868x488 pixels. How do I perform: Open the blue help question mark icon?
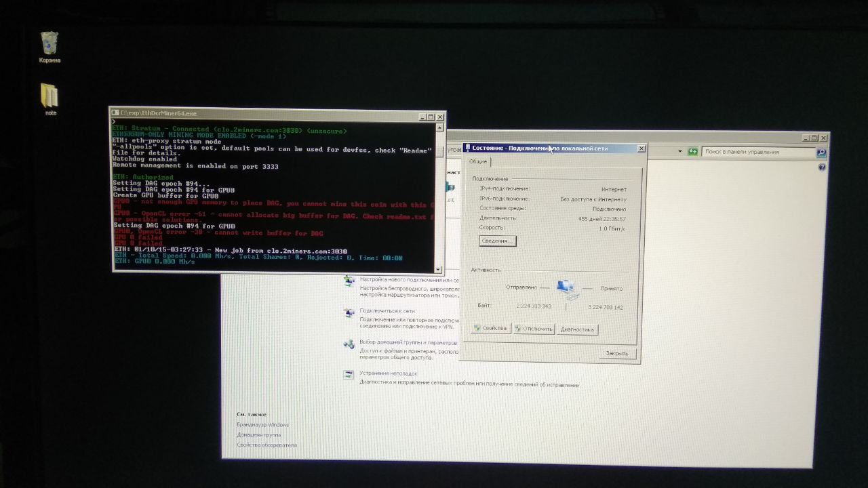[822, 167]
